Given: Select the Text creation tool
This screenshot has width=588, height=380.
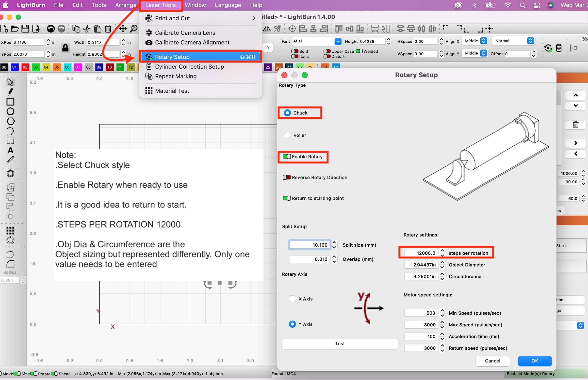Looking at the screenshot, I should [x=10, y=150].
